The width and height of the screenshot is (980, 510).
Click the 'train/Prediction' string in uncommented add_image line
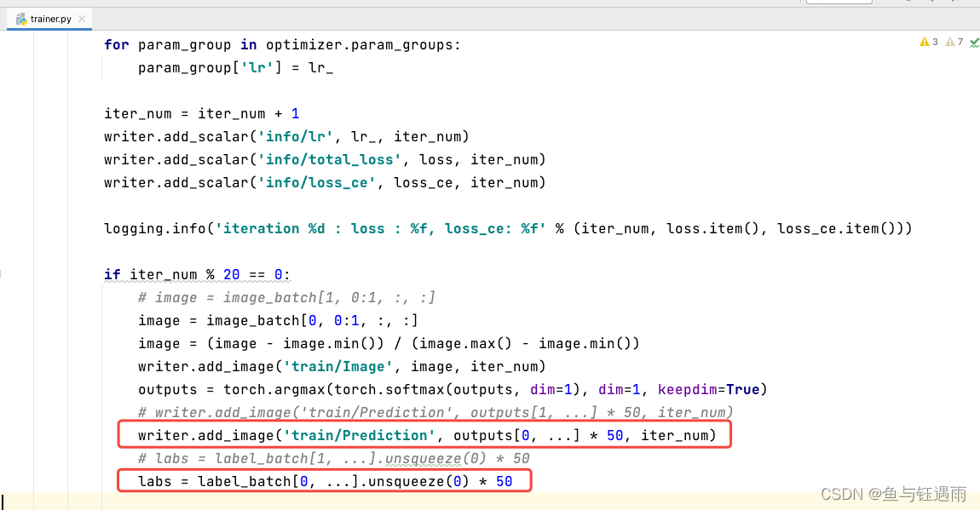(x=359, y=436)
